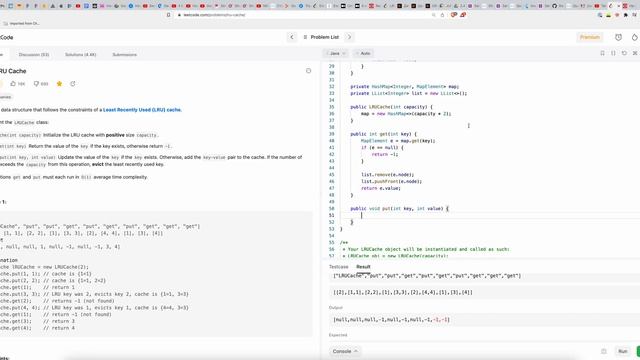Switch to the Discussion tab
This screenshot has height=360, width=640.
(34, 55)
